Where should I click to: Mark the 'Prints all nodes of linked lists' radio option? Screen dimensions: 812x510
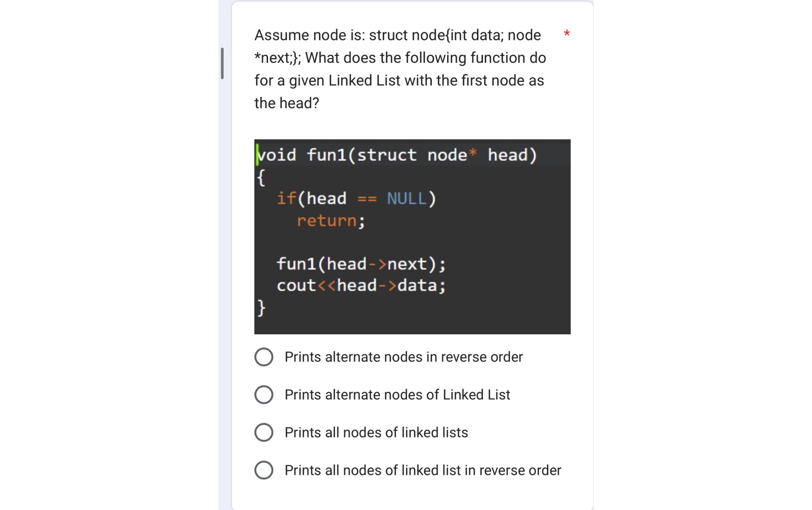pos(264,432)
